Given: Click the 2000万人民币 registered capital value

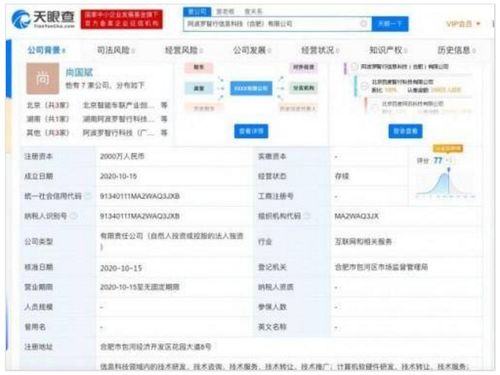Looking at the screenshot, I should tap(122, 156).
